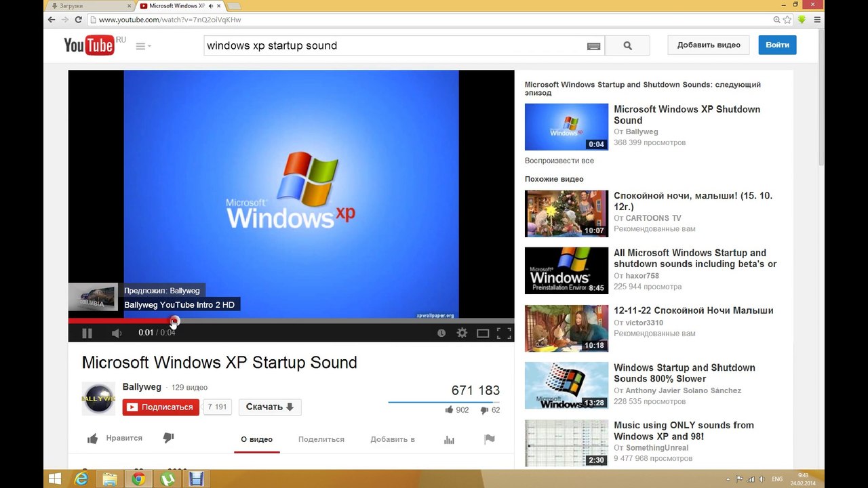This screenshot has width=868, height=488.
Task: Click the Windows XP Shutdown Sound thumbnail
Action: [x=566, y=127]
